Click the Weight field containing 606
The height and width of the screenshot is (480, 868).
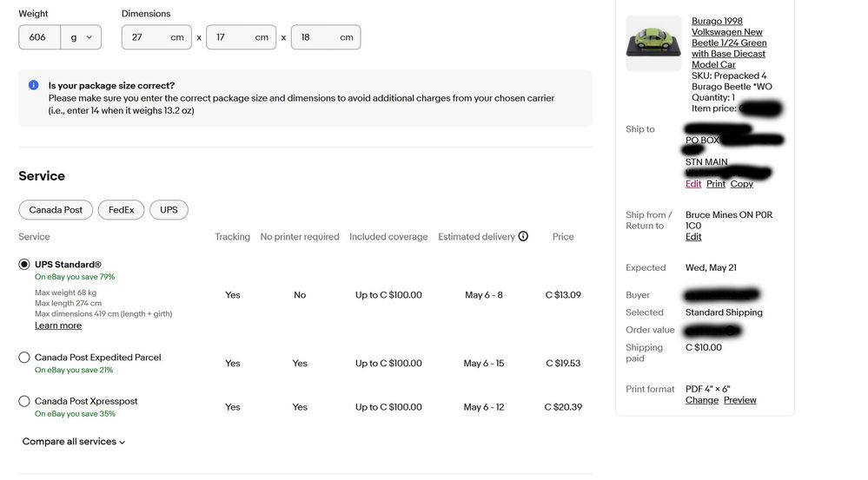point(39,37)
